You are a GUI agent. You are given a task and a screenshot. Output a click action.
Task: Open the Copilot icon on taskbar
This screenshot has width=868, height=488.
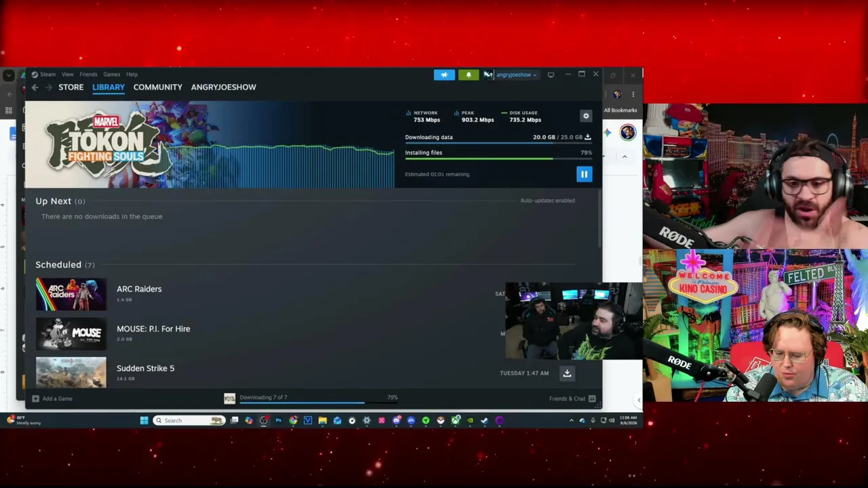pyautogui.click(x=249, y=421)
